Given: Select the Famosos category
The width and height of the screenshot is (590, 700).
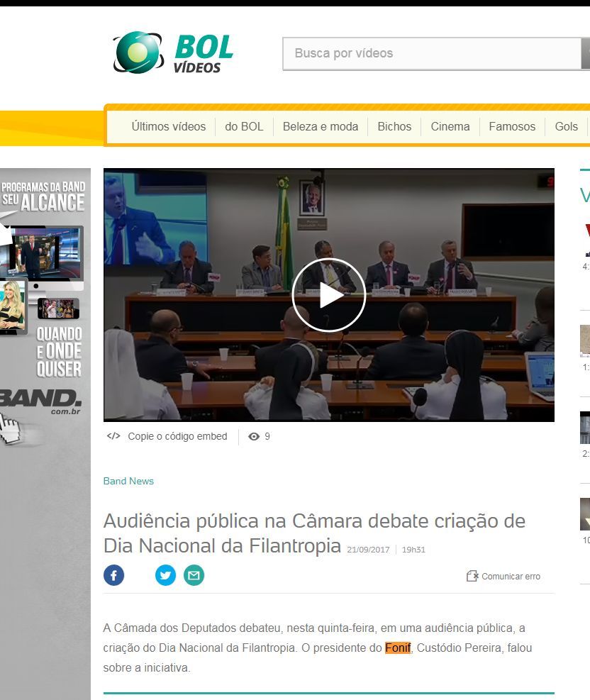Looking at the screenshot, I should pos(512,126).
